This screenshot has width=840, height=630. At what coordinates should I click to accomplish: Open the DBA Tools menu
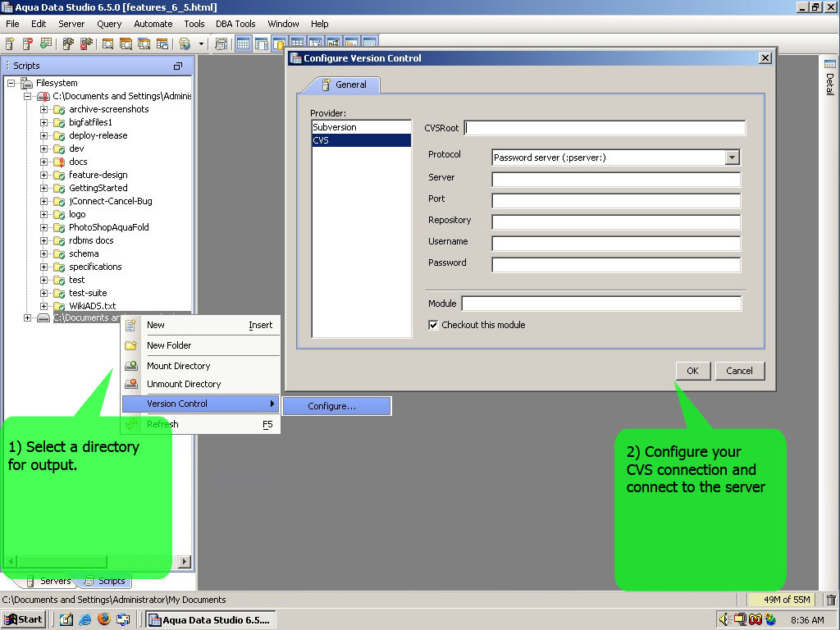235,24
